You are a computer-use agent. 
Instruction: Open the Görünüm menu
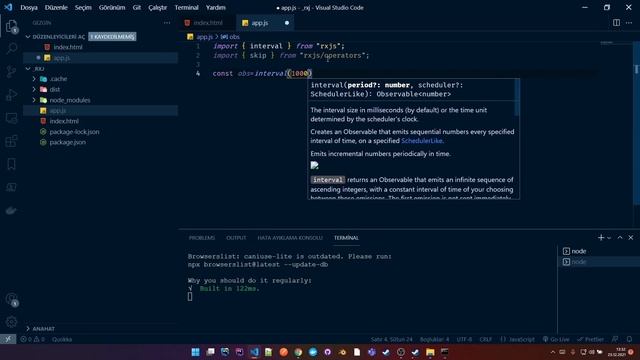[112, 7]
